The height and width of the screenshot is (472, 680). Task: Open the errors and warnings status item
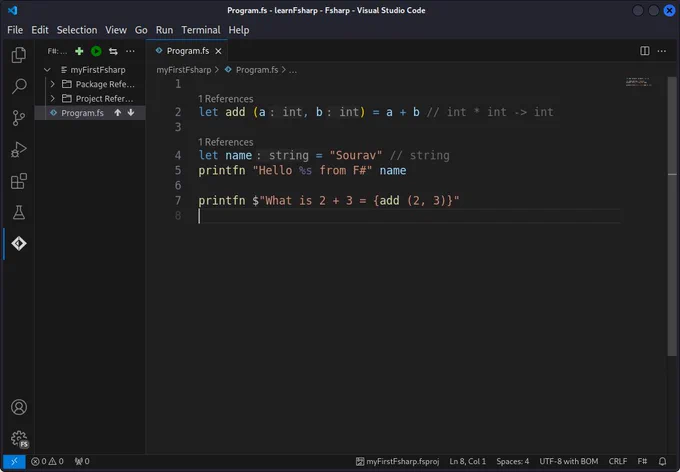pyautogui.click(x=47, y=461)
